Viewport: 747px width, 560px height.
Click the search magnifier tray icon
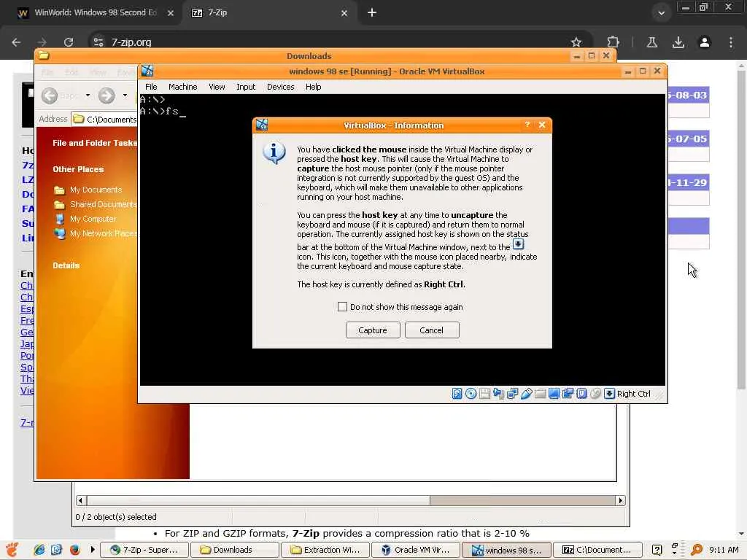coord(697,550)
